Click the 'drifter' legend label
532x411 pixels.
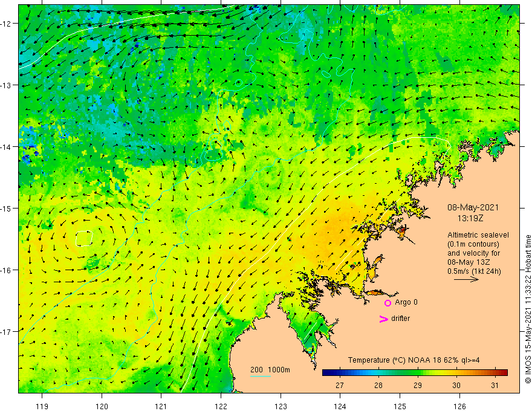[x=400, y=319]
